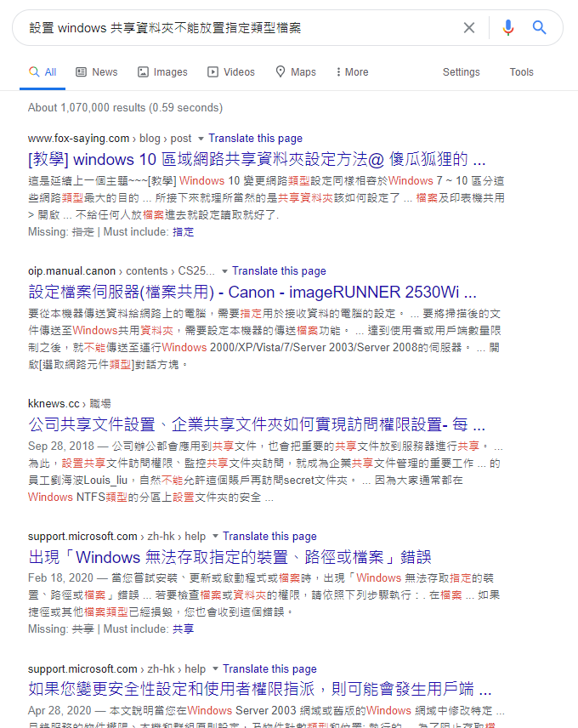Select the All results tab
Screen dimensions: 578x728
click(x=42, y=72)
